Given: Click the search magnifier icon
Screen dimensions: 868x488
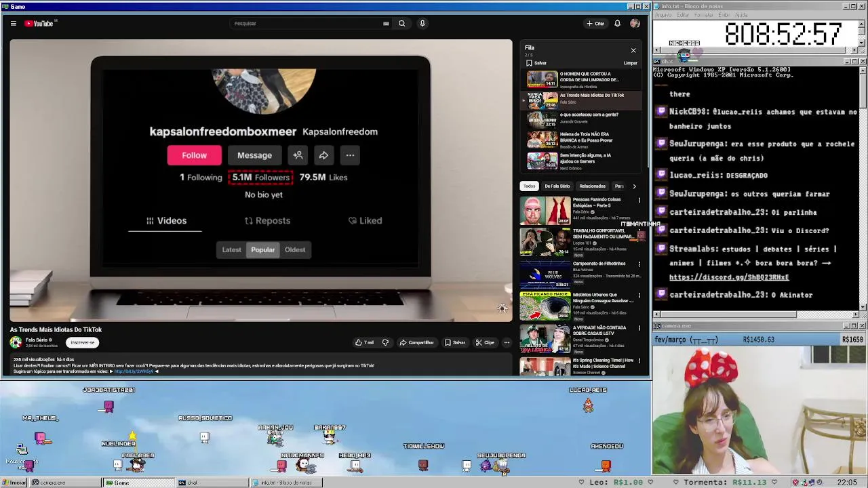Looking at the screenshot, I should coord(401,24).
